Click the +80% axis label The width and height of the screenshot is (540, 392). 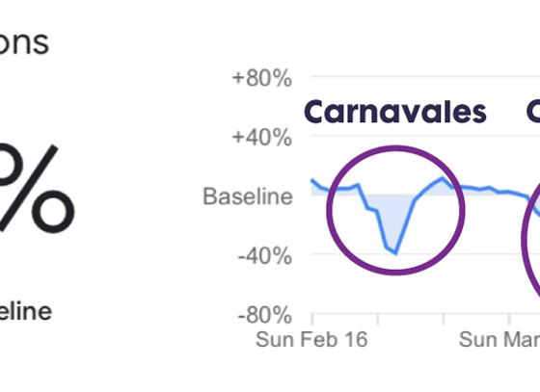(x=262, y=78)
